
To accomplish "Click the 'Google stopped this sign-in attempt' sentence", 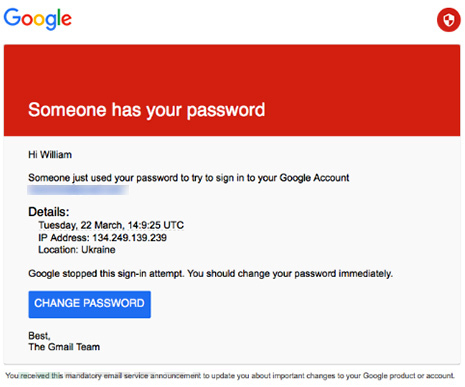I will tap(106, 274).
